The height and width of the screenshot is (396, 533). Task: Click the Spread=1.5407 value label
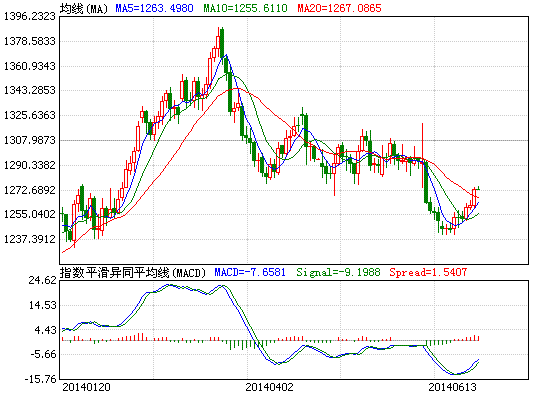click(x=428, y=272)
